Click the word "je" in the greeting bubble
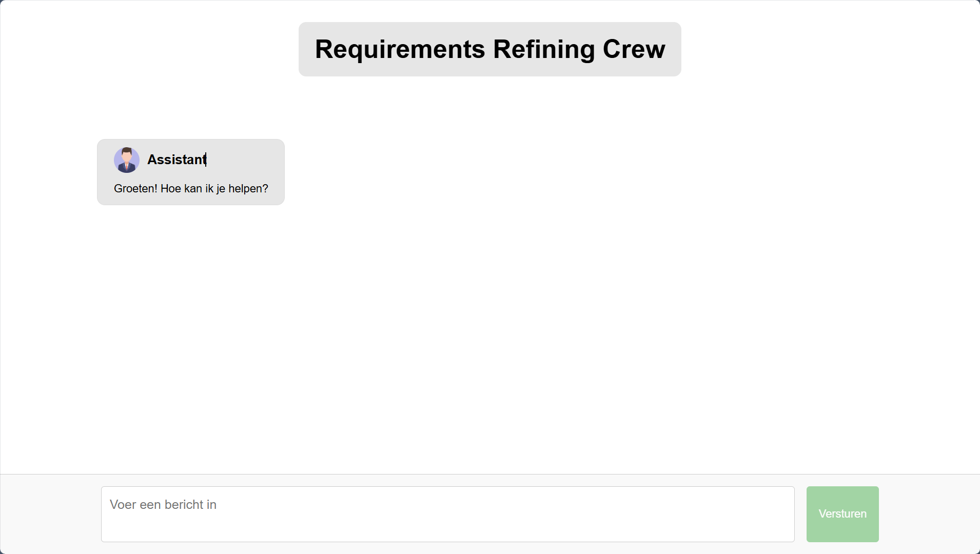This screenshot has height=554, width=980. [x=221, y=189]
